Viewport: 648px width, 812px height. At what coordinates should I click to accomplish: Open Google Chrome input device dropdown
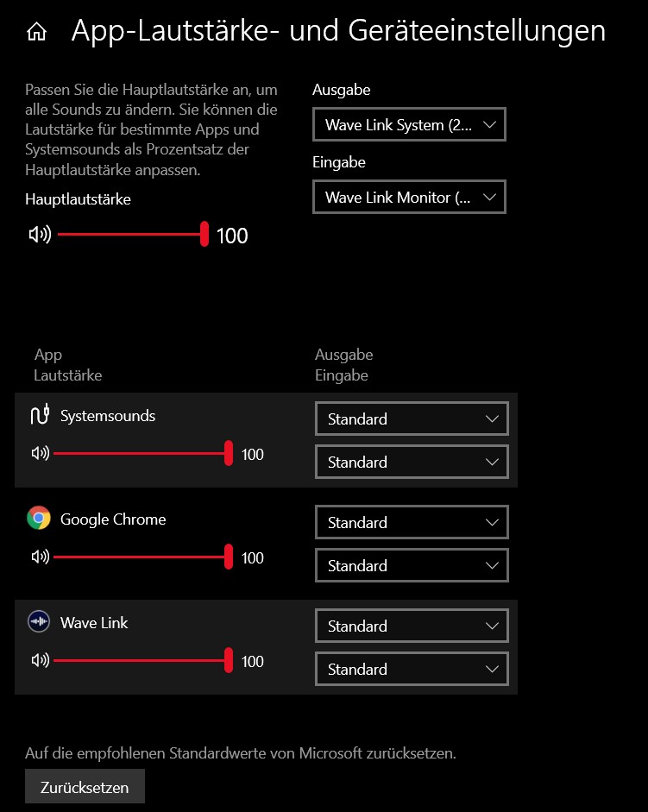[412, 566]
